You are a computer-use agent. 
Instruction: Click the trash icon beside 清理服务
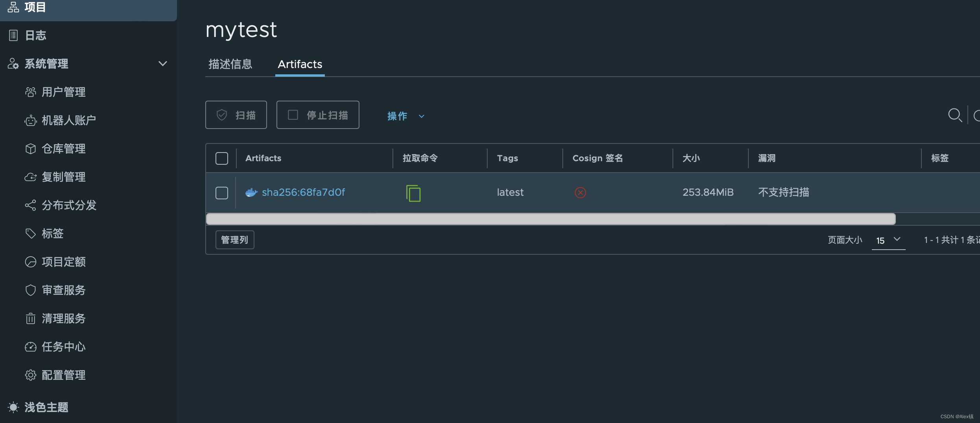[31, 318]
